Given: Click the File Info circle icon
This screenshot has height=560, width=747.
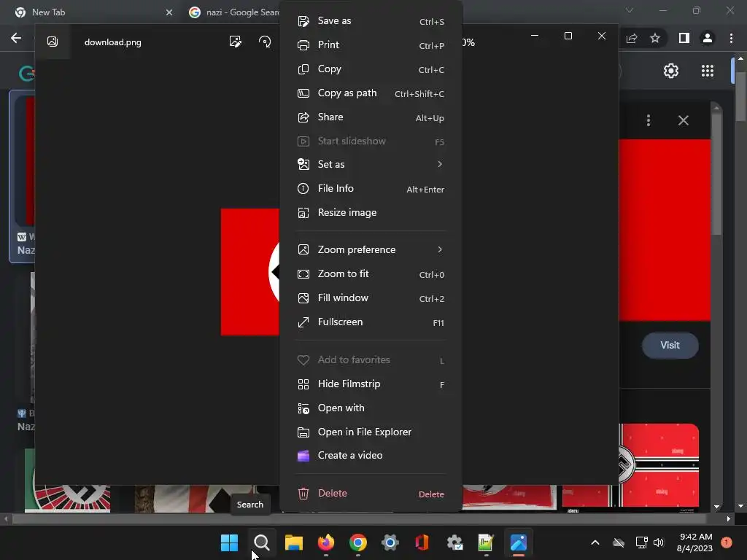Looking at the screenshot, I should point(303,189).
